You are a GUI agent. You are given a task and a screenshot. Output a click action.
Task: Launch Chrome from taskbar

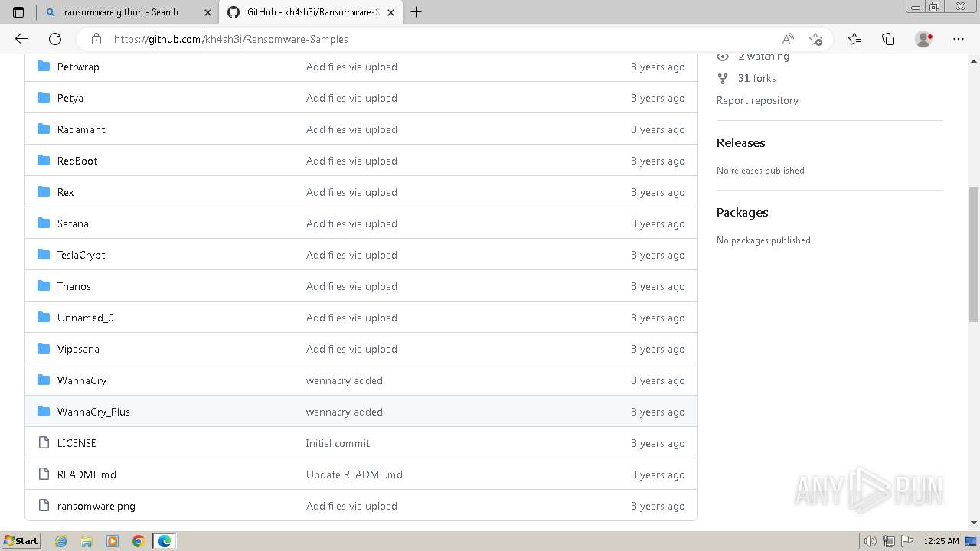pos(138,541)
